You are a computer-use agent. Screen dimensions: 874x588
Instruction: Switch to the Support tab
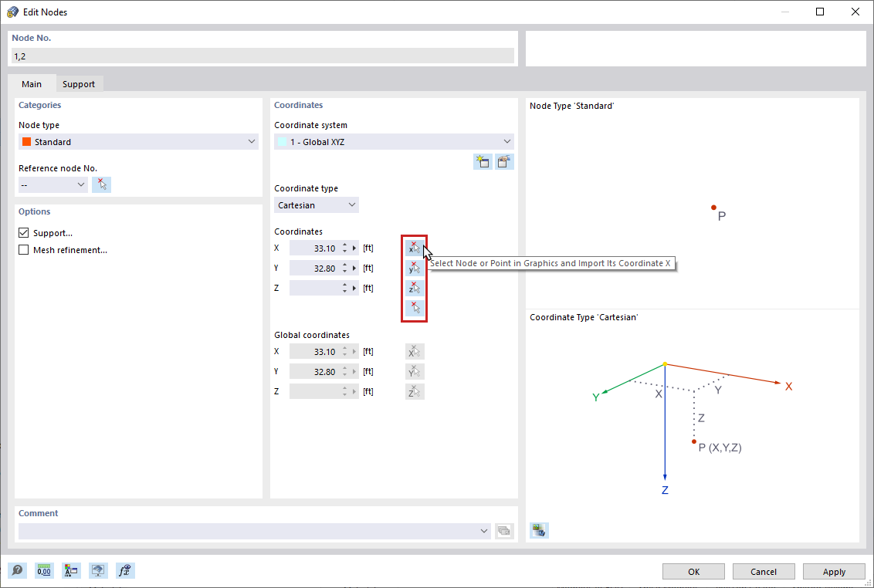[x=79, y=83]
